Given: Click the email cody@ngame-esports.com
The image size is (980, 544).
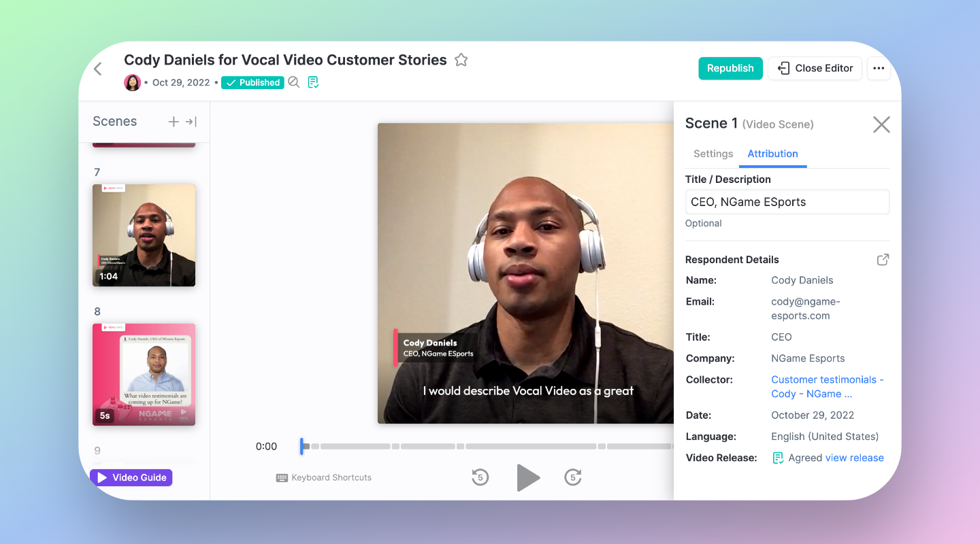Looking at the screenshot, I should pos(806,309).
